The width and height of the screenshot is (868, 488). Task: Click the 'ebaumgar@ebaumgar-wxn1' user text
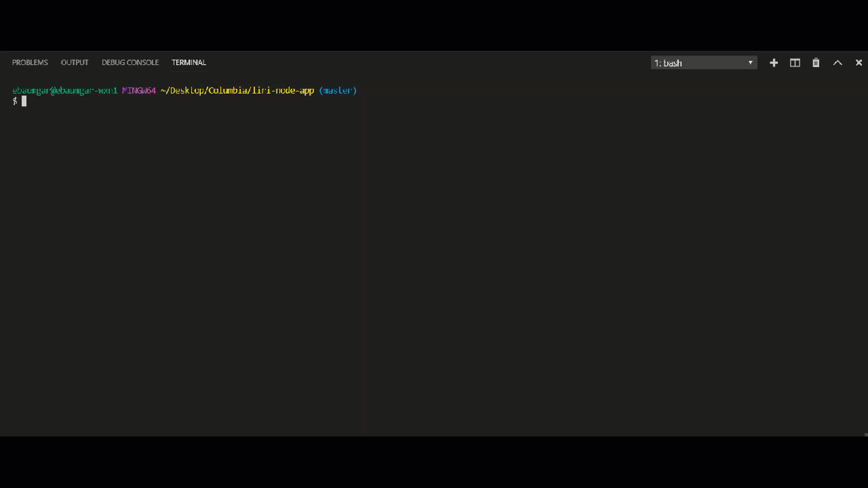pos(65,90)
